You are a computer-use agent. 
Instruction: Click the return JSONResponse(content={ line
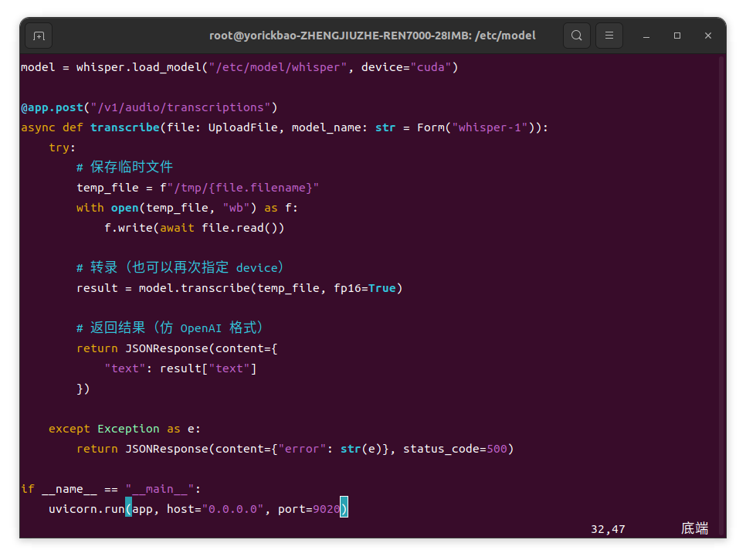tap(177, 349)
